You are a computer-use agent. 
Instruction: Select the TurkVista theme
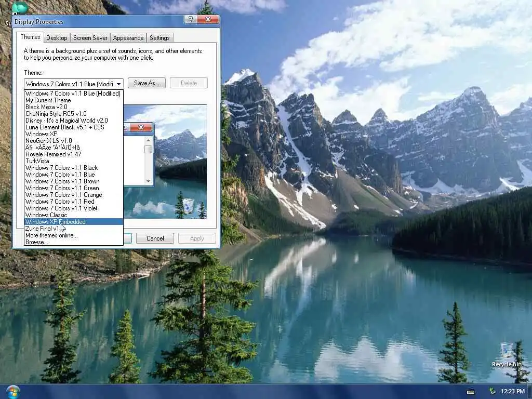pos(74,161)
